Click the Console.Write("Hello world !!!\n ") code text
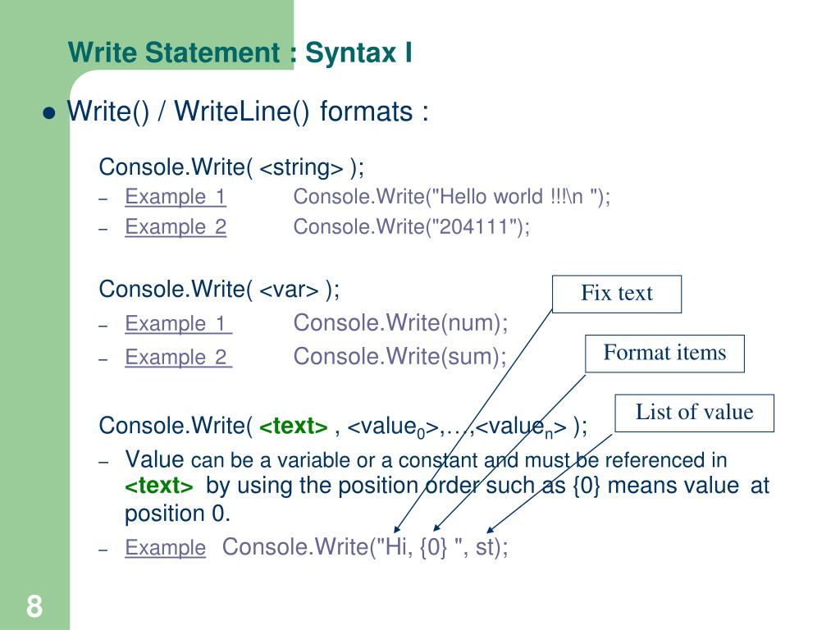The height and width of the screenshot is (630, 840). pos(452,197)
